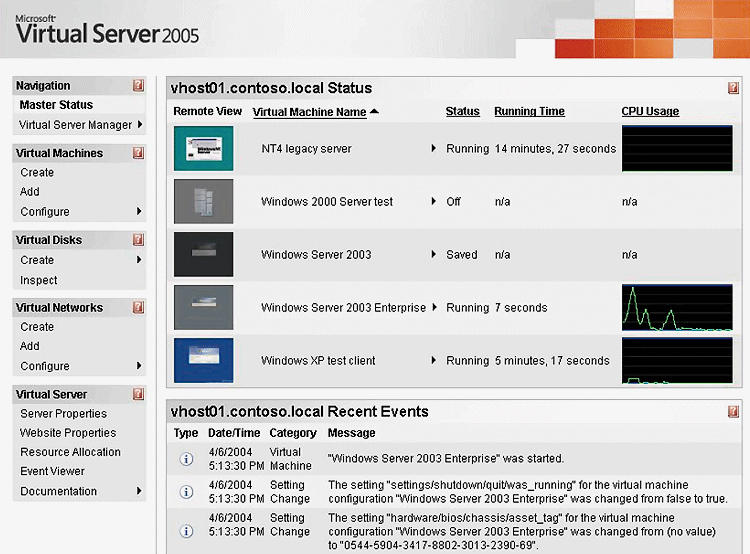Expand the Documentation submenu
The height and width of the screenshot is (554, 750).
[139, 491]
